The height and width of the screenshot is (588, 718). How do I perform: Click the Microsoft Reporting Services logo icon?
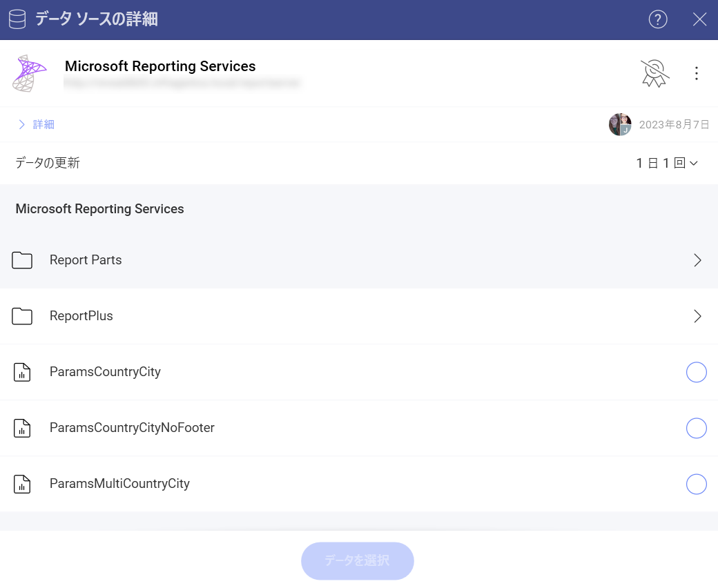click(x=29, y=73)
